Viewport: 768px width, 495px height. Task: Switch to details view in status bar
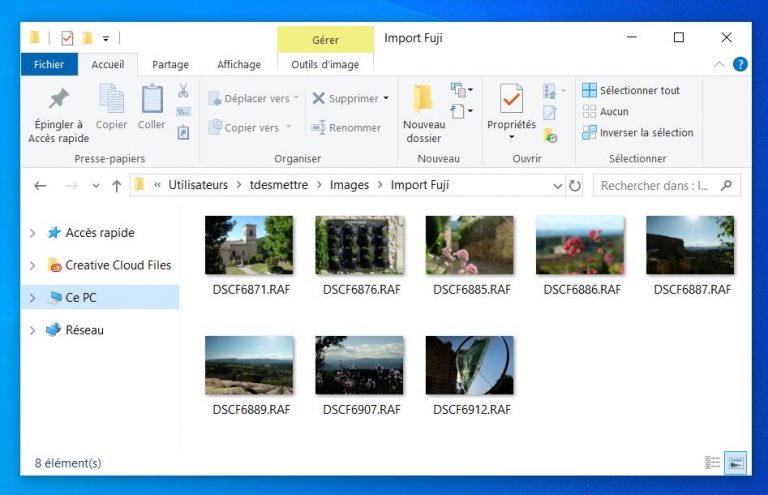(713, 462)
